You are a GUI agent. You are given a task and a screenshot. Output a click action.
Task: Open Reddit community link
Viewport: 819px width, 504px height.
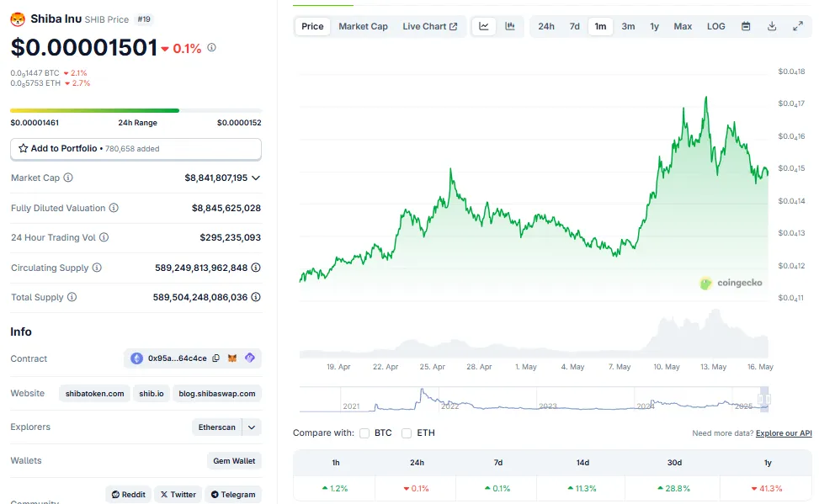point(129,494)
